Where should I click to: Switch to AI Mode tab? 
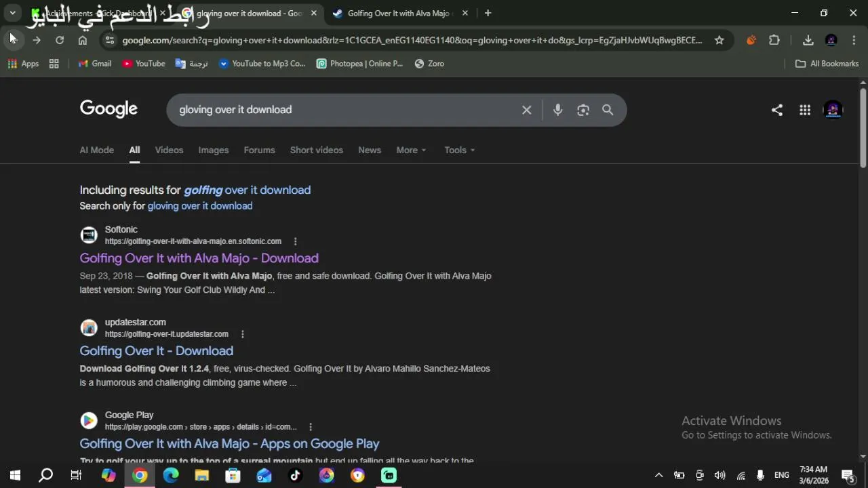(x=97, y=150)
